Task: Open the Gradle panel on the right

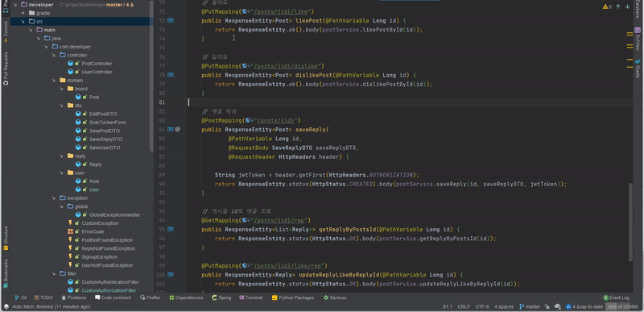Action: point(638,69)
